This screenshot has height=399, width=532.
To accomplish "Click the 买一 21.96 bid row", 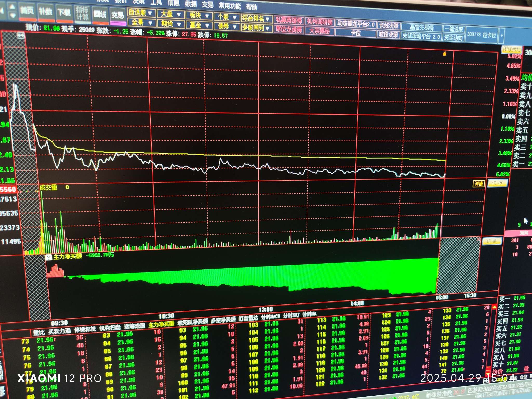I will [x=511, y=298].
